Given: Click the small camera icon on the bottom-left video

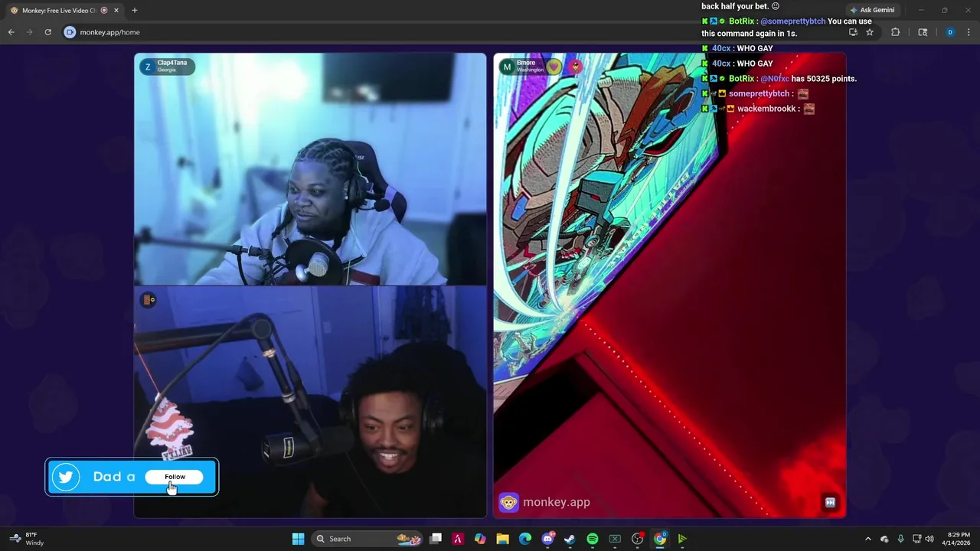Looking at the screenshot, I should click(149, 299).
